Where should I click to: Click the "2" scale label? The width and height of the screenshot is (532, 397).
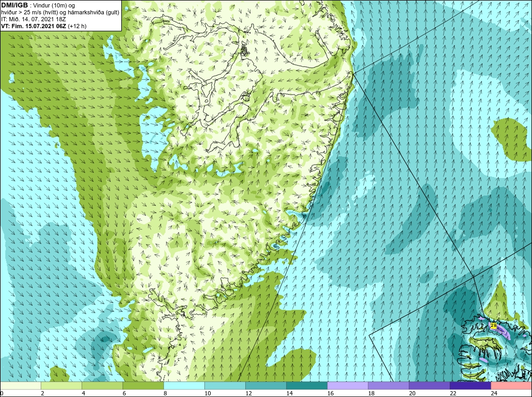point(43,393)
